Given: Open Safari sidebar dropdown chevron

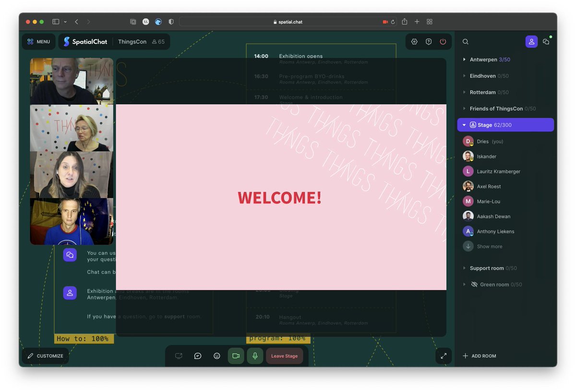Looking at the screenshot, I should point(65,22).
